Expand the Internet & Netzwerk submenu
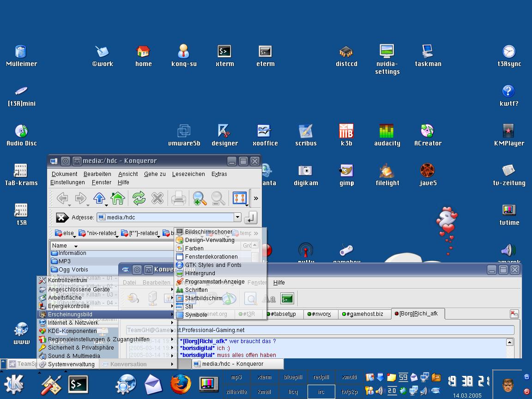Viewport: 532px width, 399px height. point(73,322)
